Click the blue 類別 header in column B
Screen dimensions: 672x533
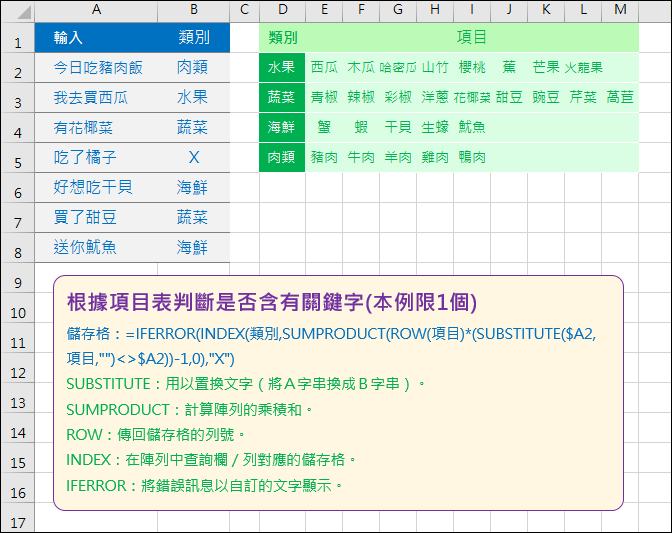click(194, 38)
